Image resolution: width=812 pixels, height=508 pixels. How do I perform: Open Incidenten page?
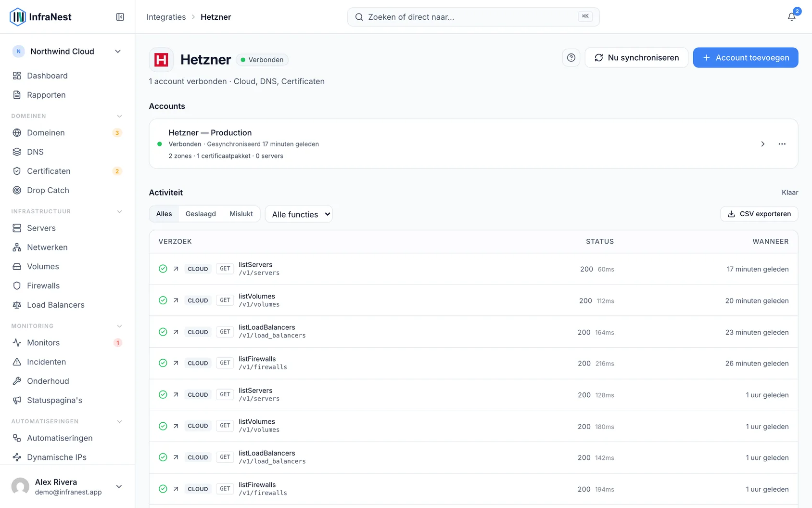(x=67, y=362)
